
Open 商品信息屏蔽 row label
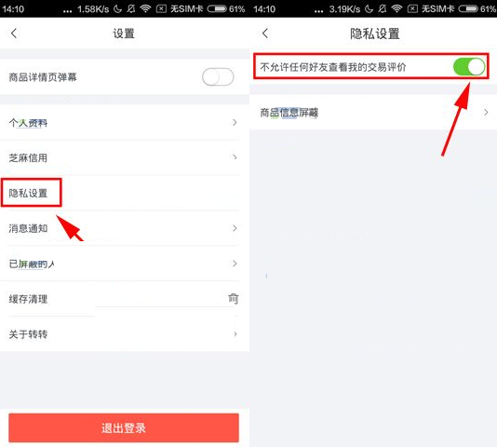(289, 113)
